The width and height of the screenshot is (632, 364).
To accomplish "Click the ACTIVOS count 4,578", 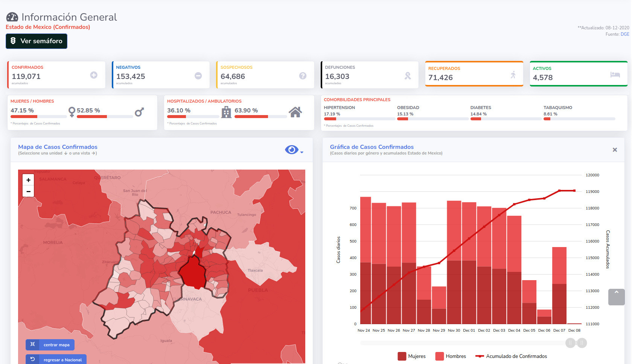I will tap(543, 77).
